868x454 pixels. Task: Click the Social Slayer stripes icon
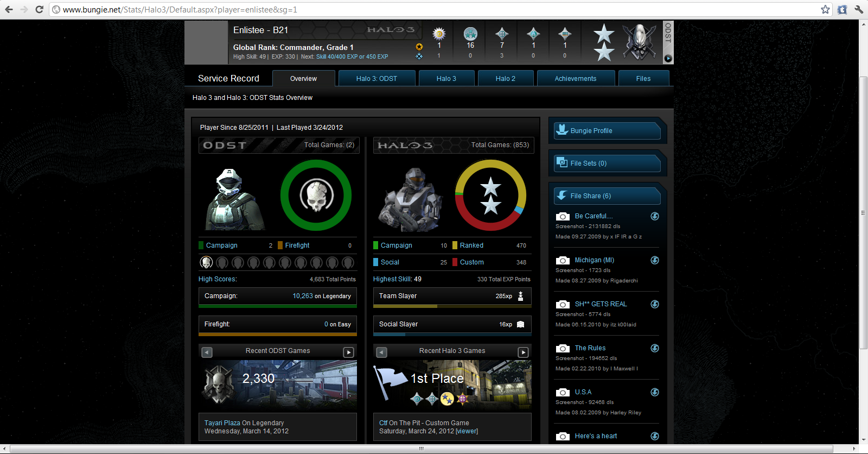[x=520, y=324]
